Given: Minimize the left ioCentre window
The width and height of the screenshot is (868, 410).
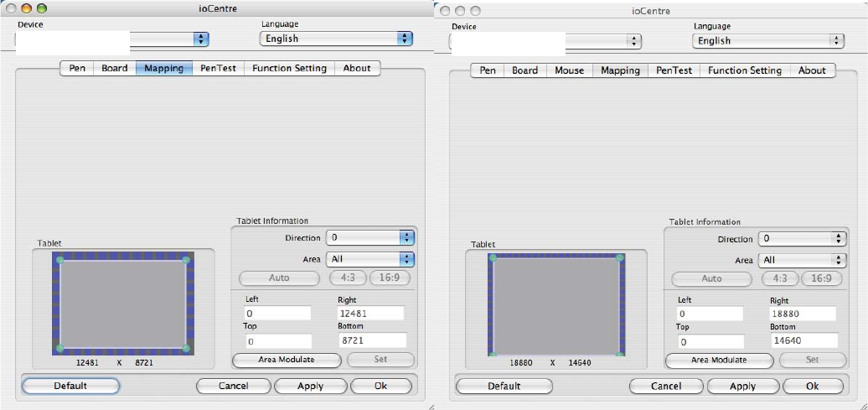Looking at the screenshot, I should [27, 8].
